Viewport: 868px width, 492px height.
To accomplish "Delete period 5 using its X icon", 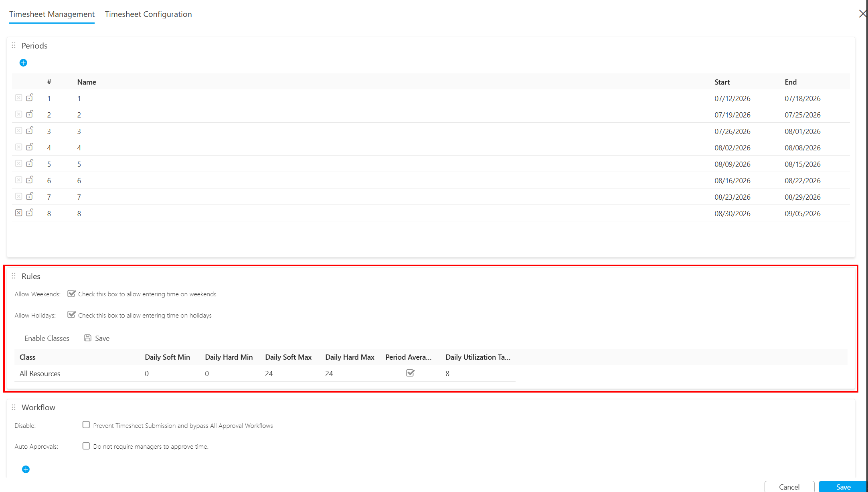I will point(18,163).
